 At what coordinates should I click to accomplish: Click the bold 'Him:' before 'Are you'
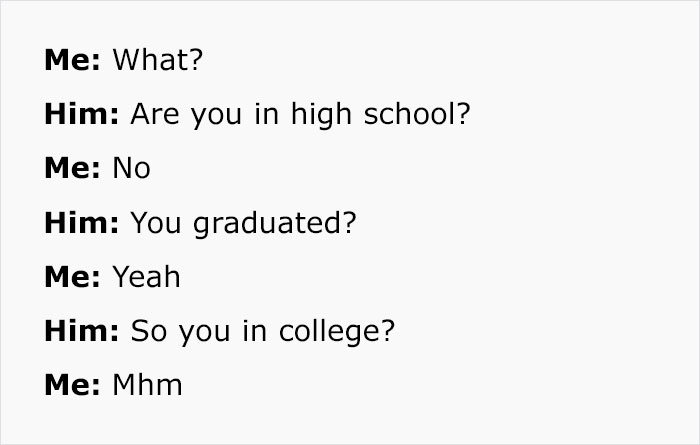[82, 114]
